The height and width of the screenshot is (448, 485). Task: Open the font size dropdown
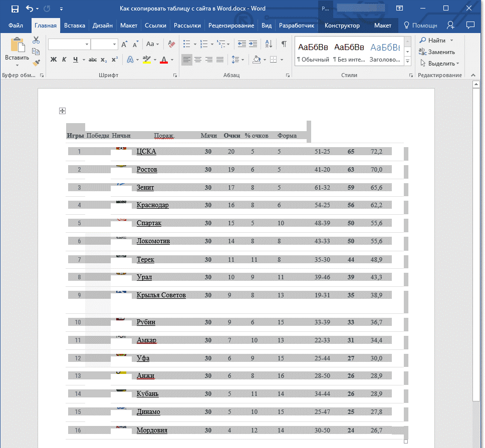[x=114, y=45]
